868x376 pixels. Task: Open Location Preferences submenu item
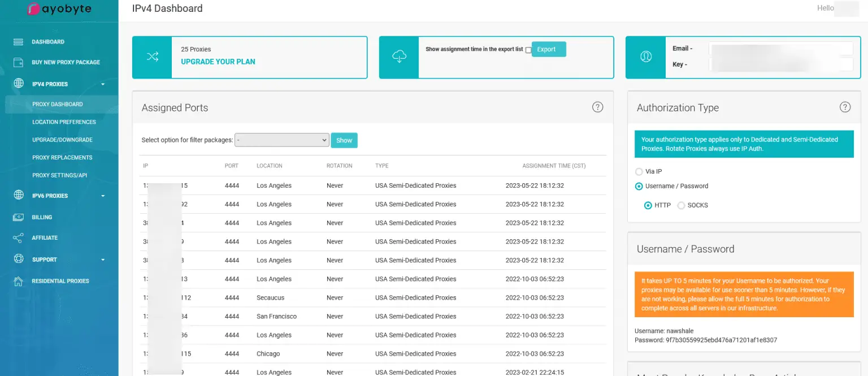click(64, 122)
